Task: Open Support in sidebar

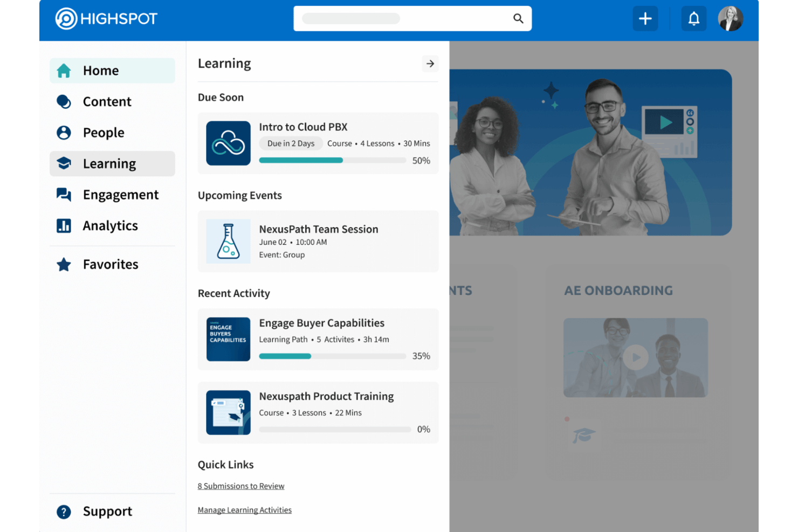Action: point(112,512)
